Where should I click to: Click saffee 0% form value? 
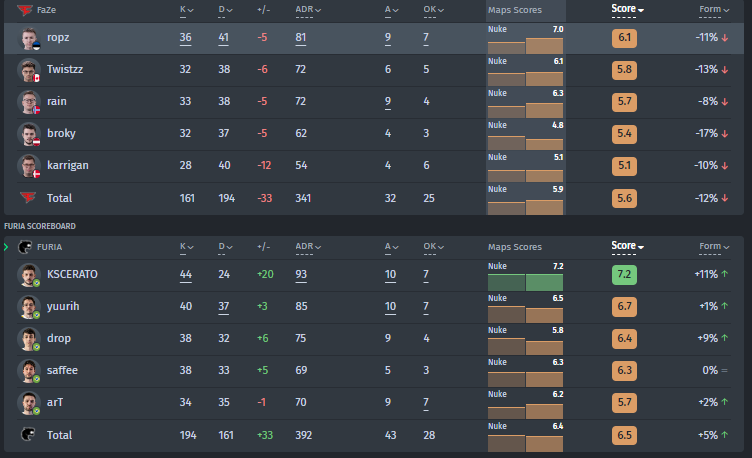click(710, 370)
